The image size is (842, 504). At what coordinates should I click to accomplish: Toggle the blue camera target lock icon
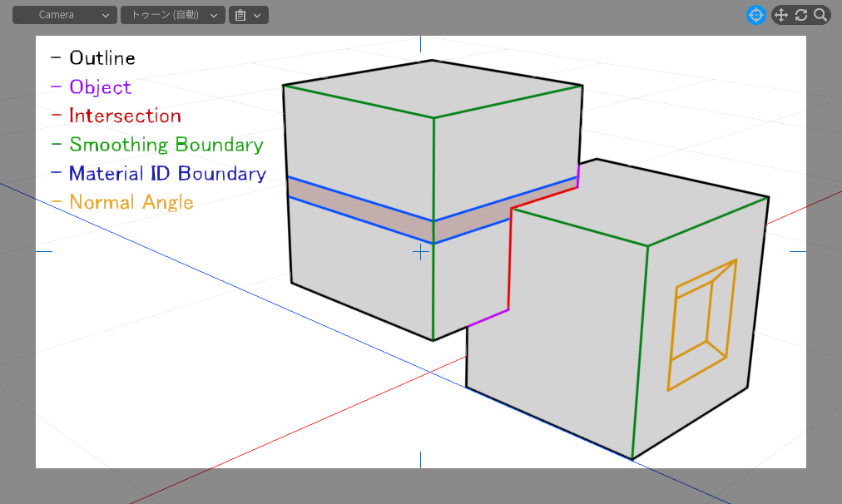click(755, 15)
